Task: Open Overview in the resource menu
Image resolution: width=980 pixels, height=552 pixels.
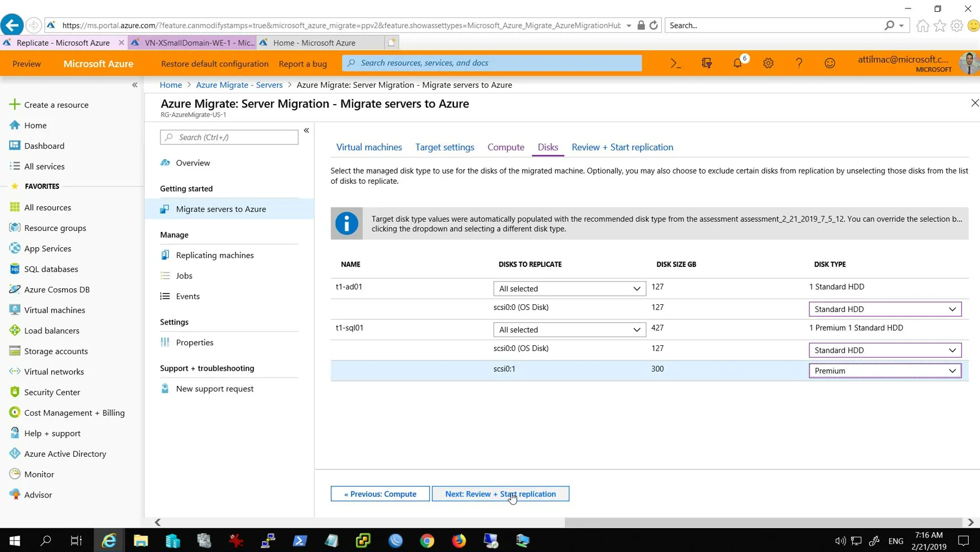Action: point(193,163)
